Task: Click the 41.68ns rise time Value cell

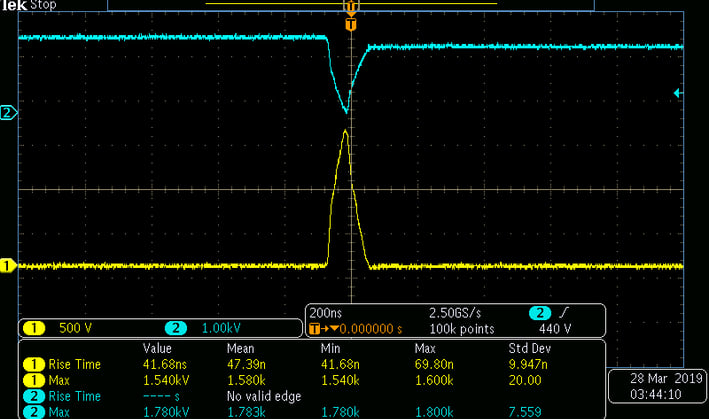Action: (165, 364)
